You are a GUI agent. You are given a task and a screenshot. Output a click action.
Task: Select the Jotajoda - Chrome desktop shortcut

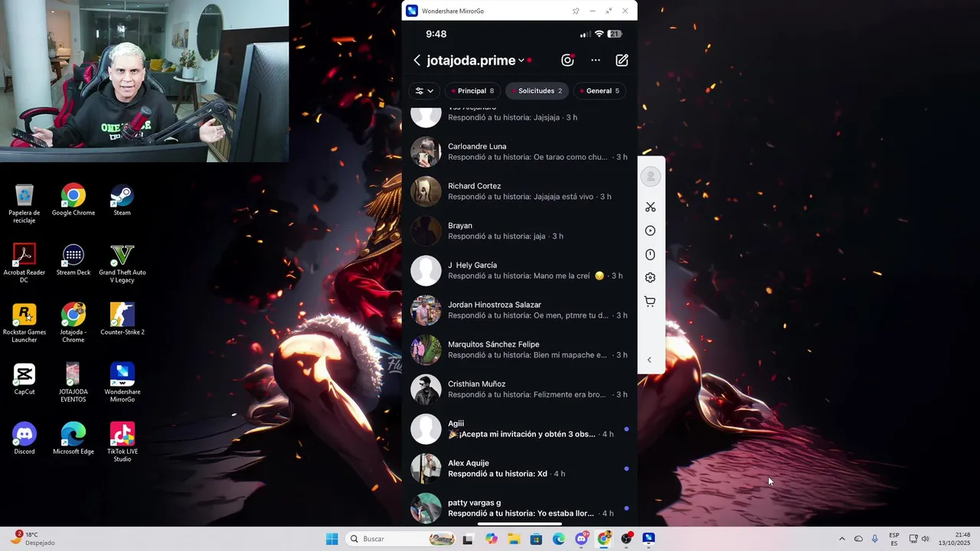[x=73, y=323]
